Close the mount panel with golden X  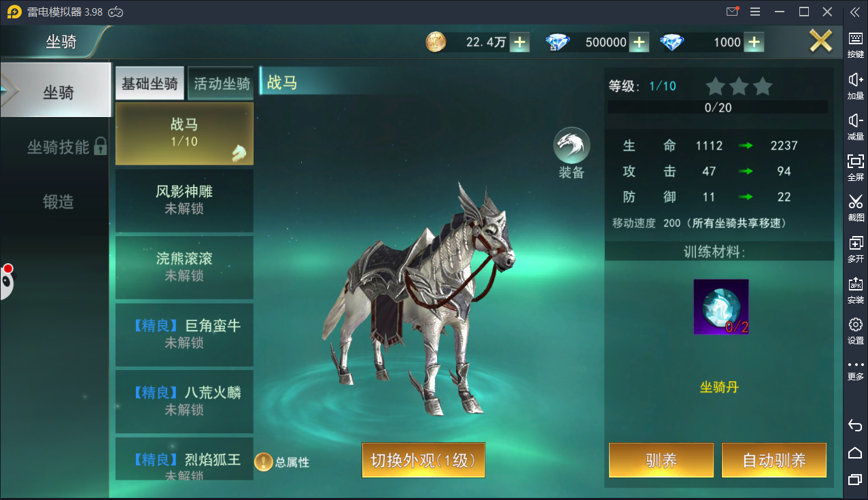(820, 41)
